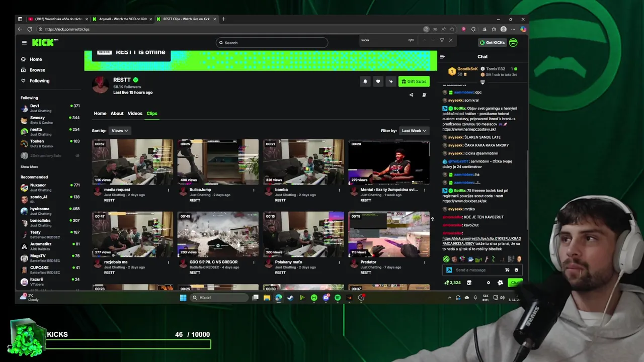Screen dimensions: 644x362
Task: Open the Sort by Views dropdown
Action: point(119,131)
